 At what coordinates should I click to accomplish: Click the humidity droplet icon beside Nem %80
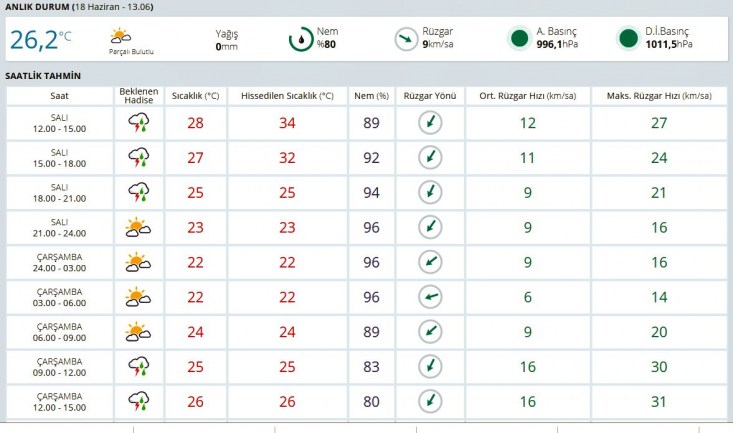click(300, 40)
